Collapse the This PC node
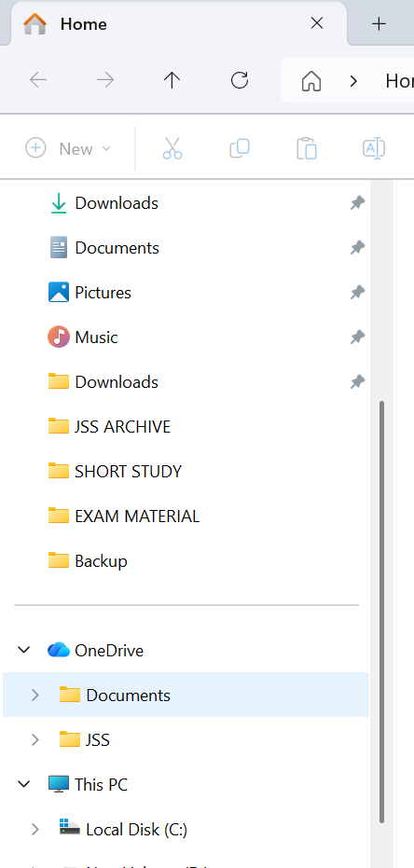The height and width of the screenshot is (868, 414). tap(24, 784)
